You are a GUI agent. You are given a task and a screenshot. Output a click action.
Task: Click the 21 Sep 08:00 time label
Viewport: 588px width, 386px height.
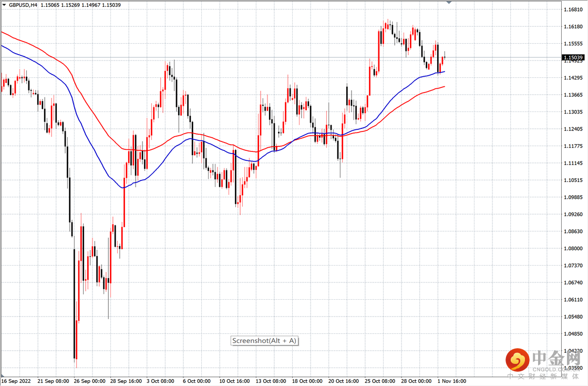pyautogui.click(x=53, y=381)
